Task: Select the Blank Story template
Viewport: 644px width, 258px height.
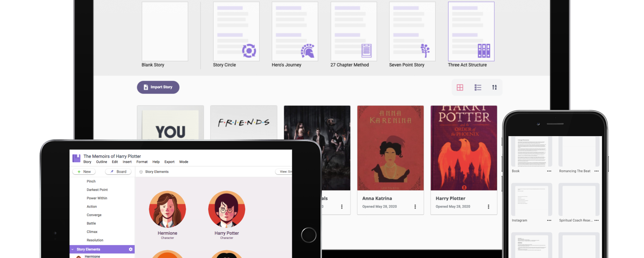Action: pyautogui.click(x=165, y=32)
